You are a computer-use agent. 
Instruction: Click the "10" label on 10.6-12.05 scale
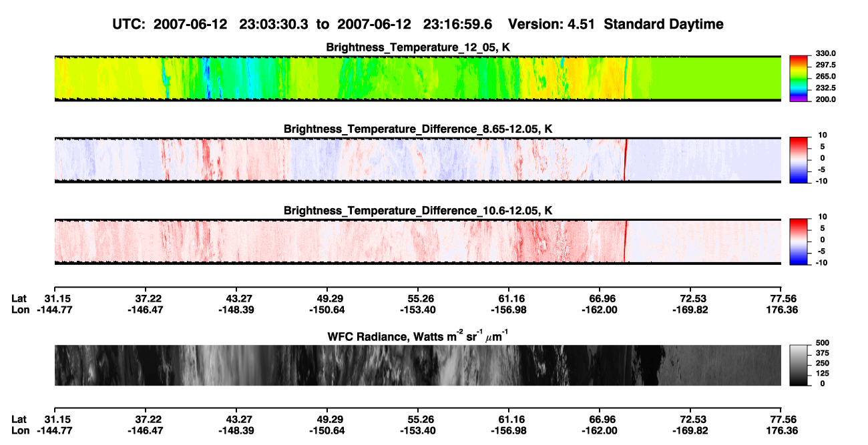click(824, 216)
